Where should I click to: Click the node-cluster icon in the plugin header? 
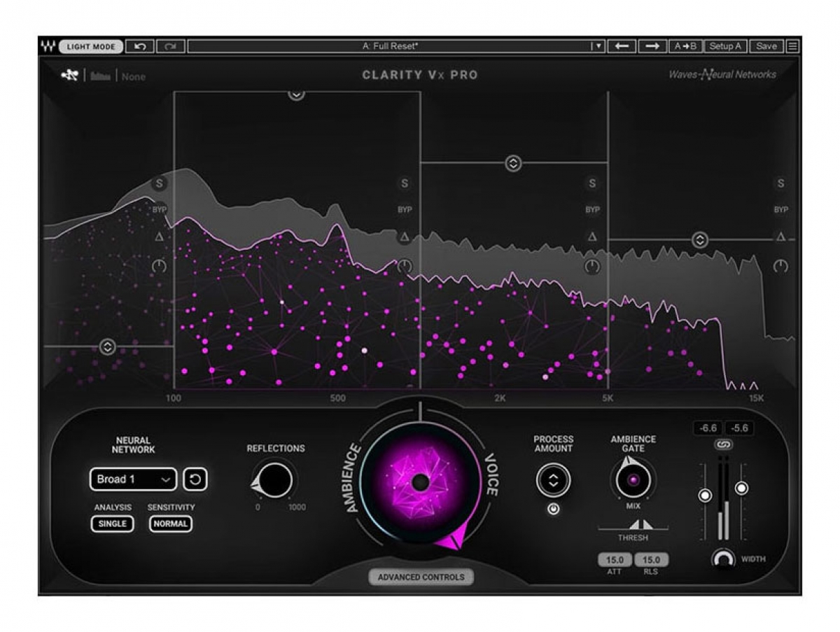point(70,76)
